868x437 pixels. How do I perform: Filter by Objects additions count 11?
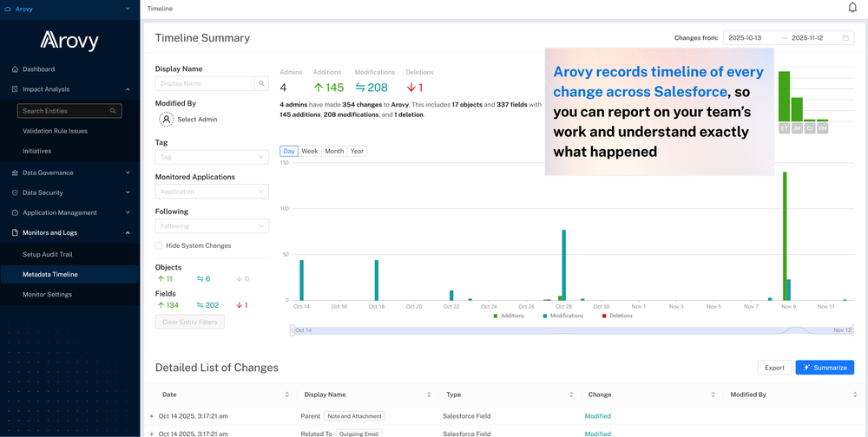point(165,279)
